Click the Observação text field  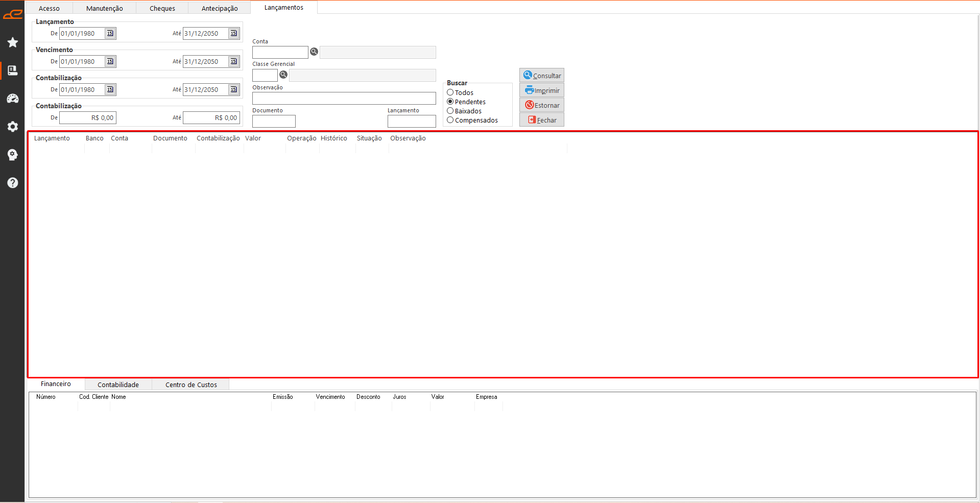344,99
